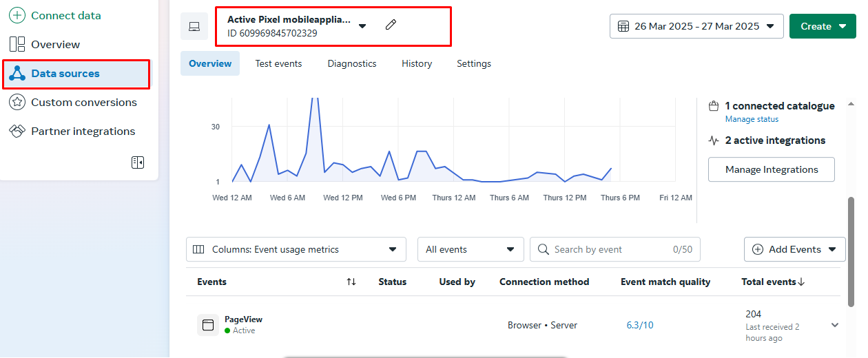
Task: Switch to the Test events tab
Action: [278, 63]
